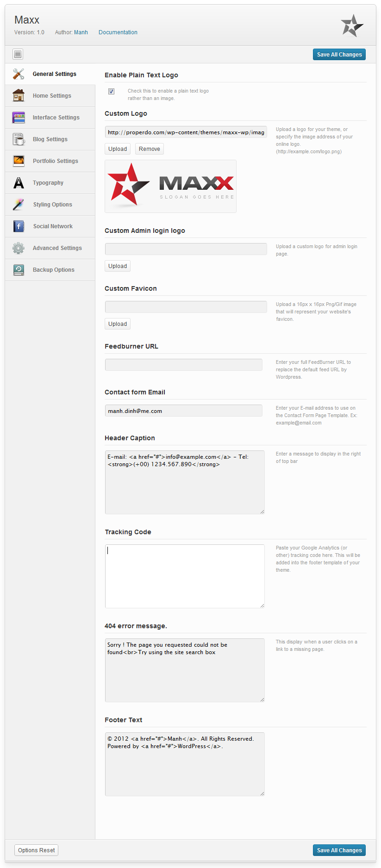Viewport: 381px width, 868px height.
Task: Click 'Enable Plain Text Logo' heading
Action: pos(141,75)
